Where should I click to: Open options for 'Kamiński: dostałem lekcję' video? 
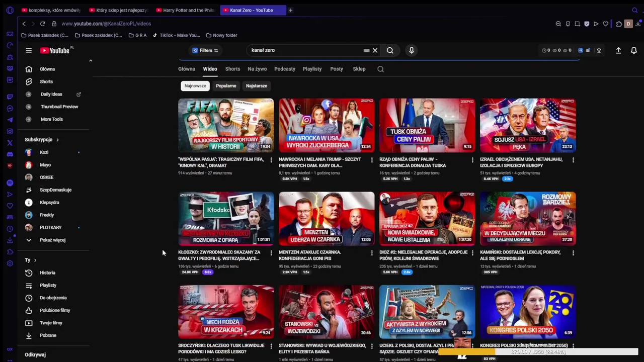coord(573,253)
